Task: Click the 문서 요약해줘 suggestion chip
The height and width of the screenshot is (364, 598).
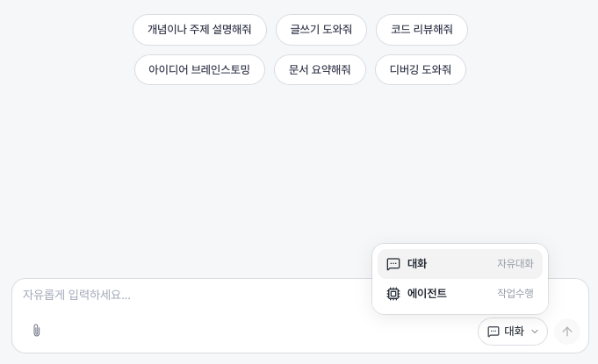Action: [320, 70]
